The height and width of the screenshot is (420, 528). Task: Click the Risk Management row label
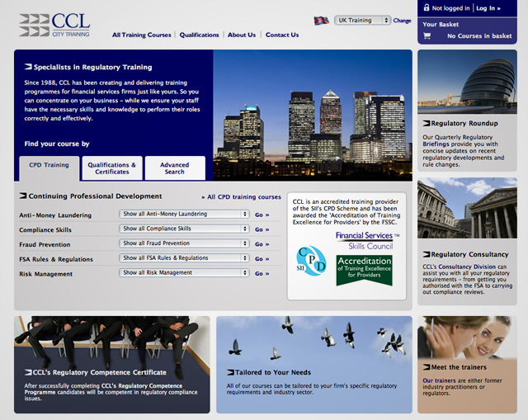[x=46, y=274]
